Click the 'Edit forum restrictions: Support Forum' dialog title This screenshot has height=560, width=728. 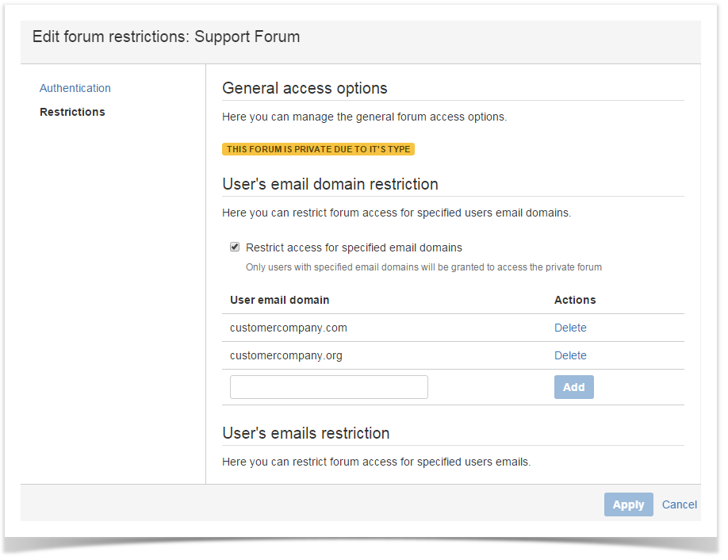tap(166, 36)
